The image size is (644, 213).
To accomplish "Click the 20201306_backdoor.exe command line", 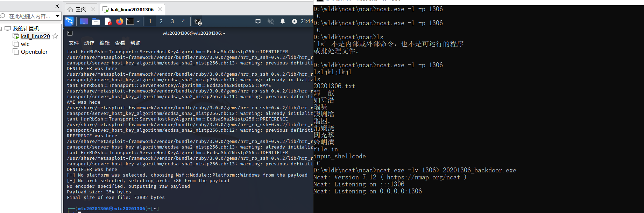I will click(415, 170).
